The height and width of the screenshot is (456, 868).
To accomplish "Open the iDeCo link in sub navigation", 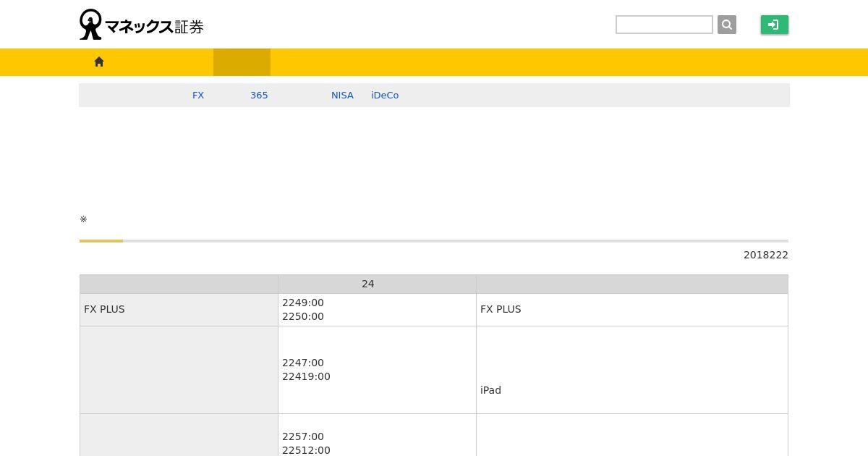I will 385,96.
